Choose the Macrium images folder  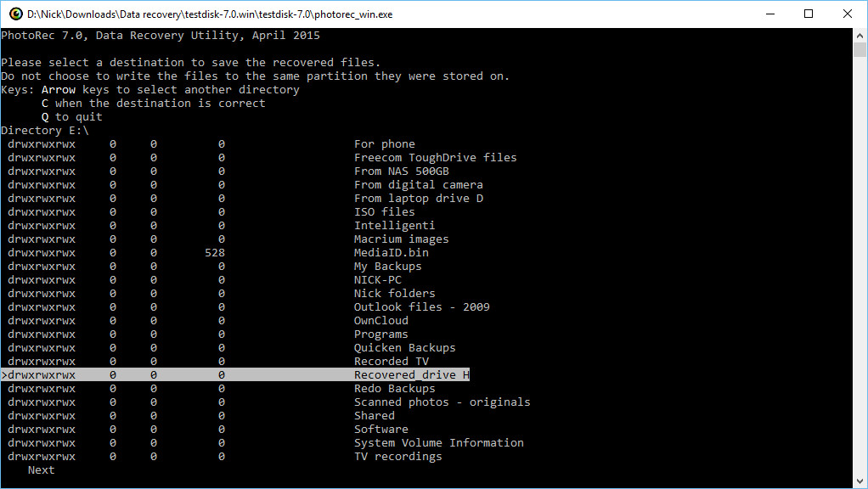click(402, 239)
